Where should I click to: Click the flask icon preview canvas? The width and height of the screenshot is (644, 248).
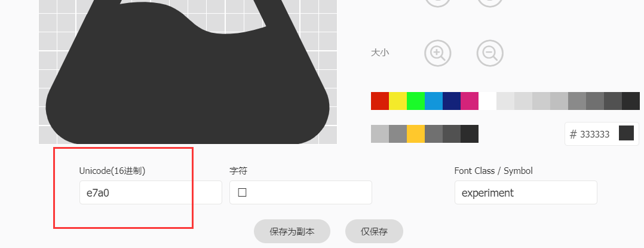(188, 72)
